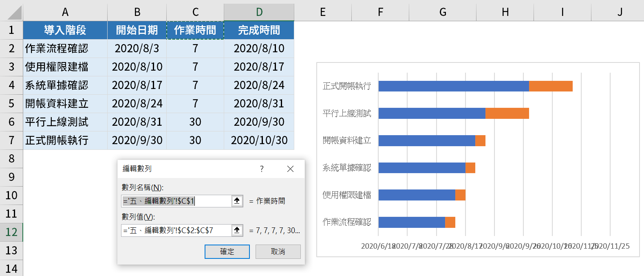Select the 2020/11/25 date axis label

click(610, 246)
